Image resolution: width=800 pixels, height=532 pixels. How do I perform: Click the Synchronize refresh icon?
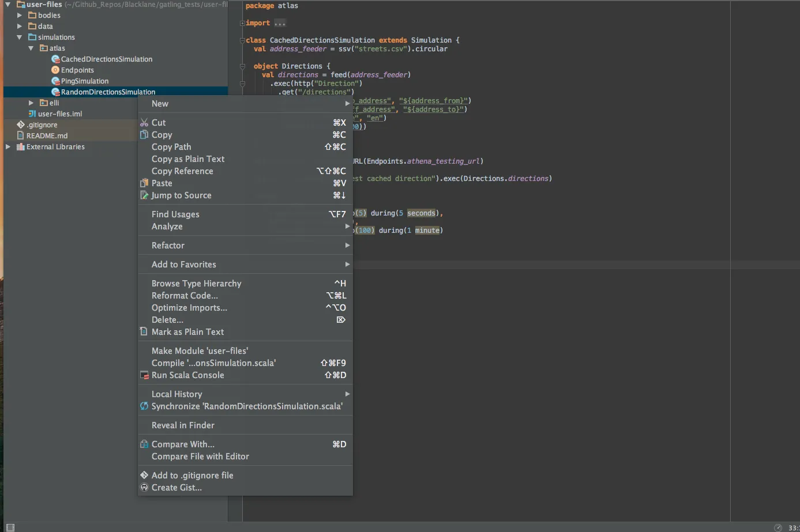click(x=144, y=406)
